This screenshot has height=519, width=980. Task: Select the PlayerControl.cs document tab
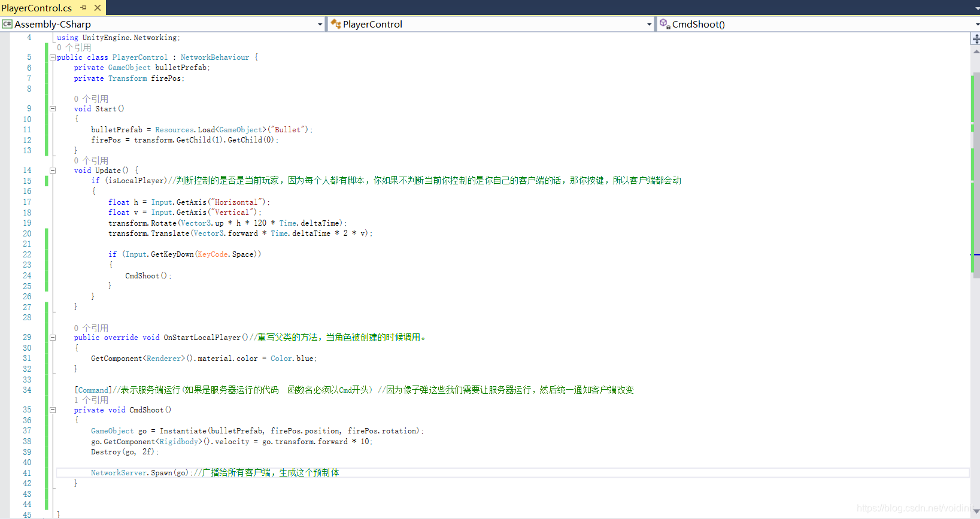(x=37, y=8)
